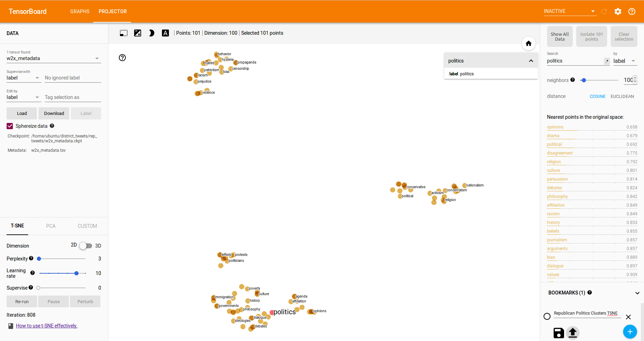Open w2x_metadata tensor dropdown

pyautogui.click(x=54, y=58)
